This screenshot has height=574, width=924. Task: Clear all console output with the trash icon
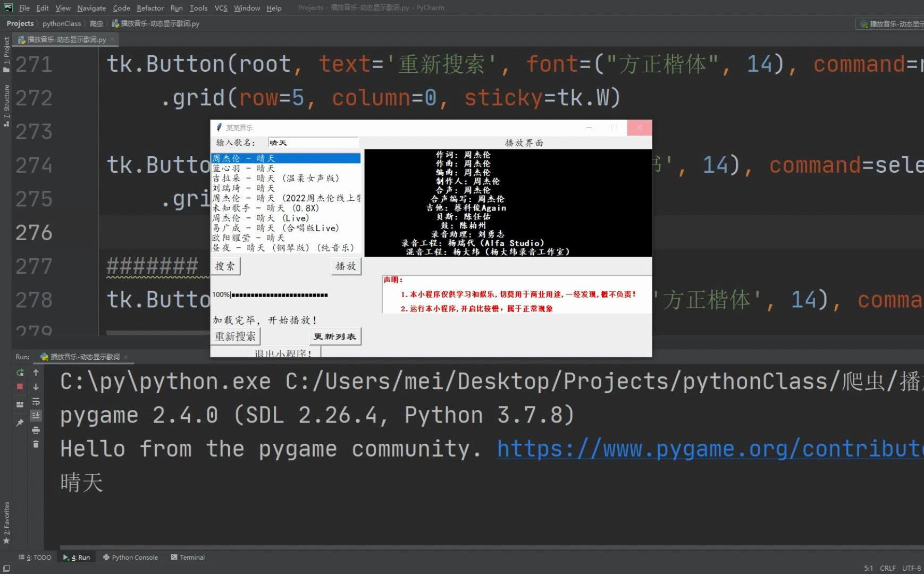pyautogui.click(x=36, y=444)
